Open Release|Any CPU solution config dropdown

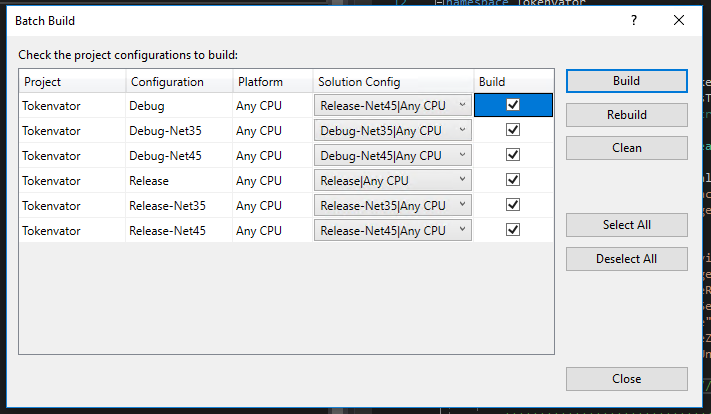pos(393,180)
